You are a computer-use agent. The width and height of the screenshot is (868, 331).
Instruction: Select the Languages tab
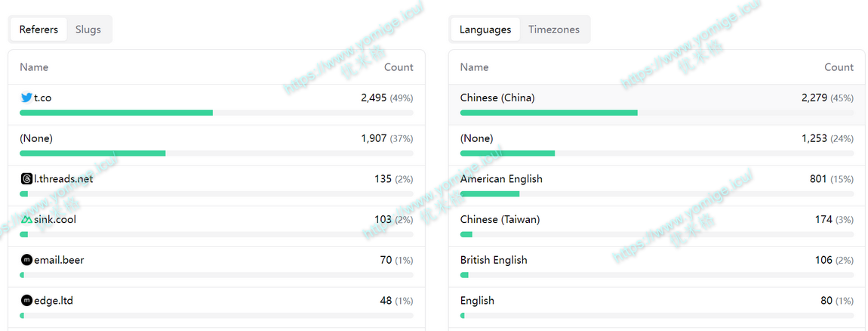[x=485, y=29]
